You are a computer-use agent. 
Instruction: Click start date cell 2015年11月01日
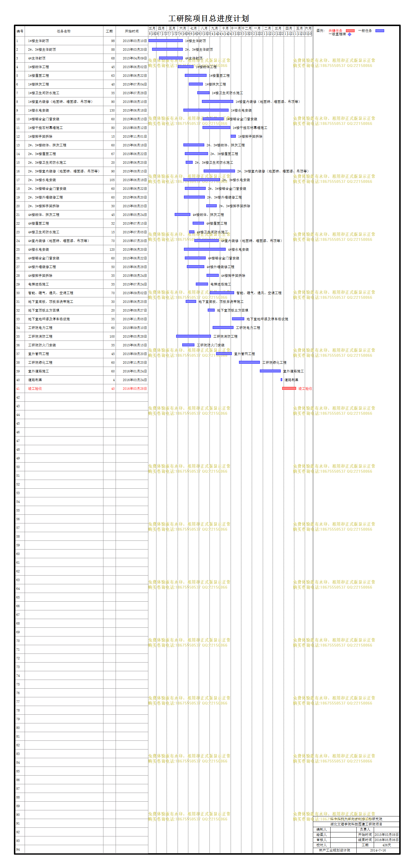[132, 137]
